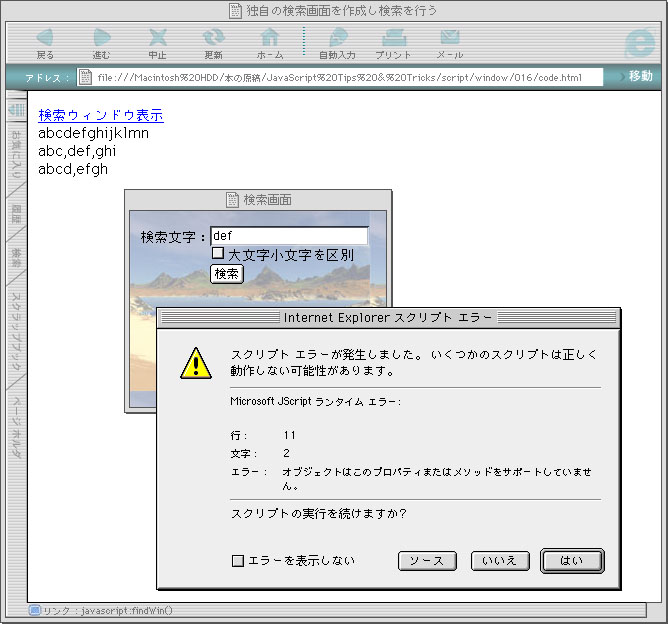Image resolution: width=668 pixels, height=624 pixels.
Task: Open the Scrapbook (スクラップブック) sidebar tab
Action: point(16,331)
